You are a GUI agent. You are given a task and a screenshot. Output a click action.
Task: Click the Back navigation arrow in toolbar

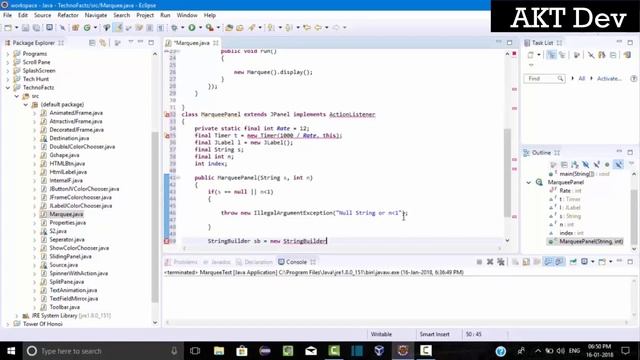click(318, 27)
